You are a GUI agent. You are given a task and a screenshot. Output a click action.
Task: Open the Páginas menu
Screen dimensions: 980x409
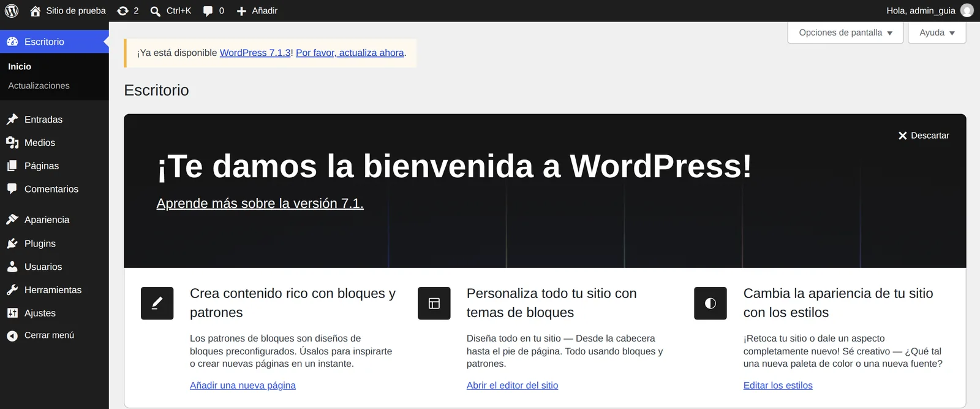[42, 166]
